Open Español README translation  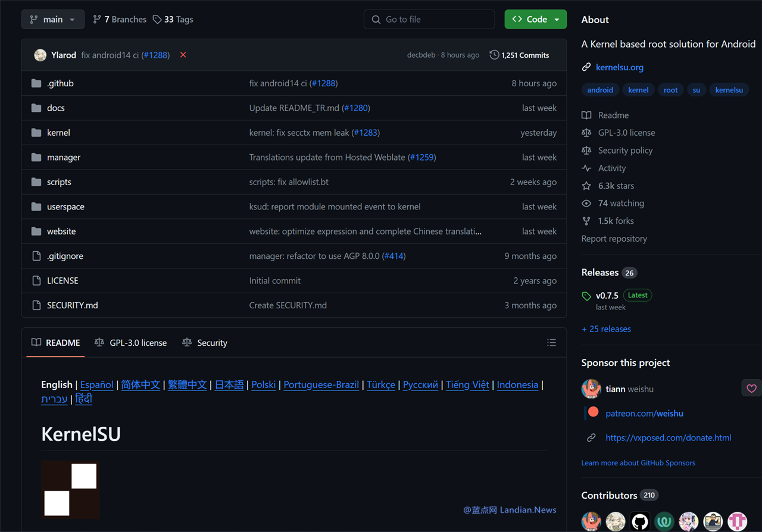click(x=97, y=384)
